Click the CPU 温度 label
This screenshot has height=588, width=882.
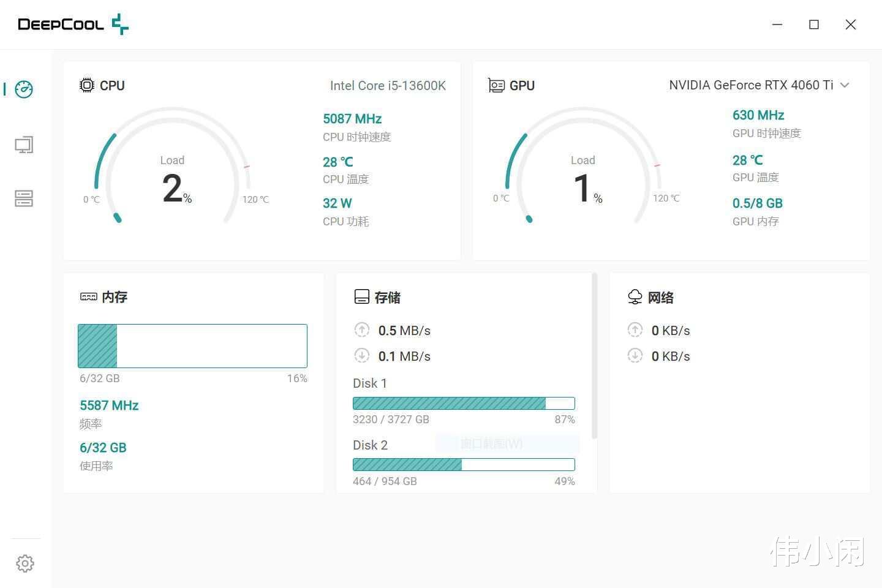(x=345, y=179)
